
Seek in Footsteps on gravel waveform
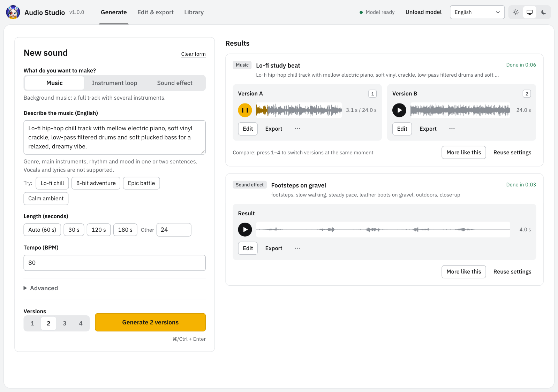383,230
